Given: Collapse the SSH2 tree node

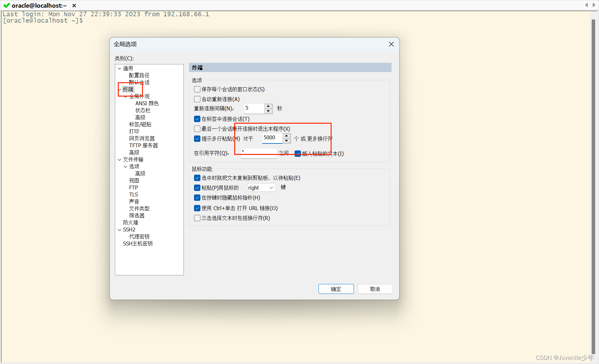Looking at the screenshot, I should tap(119, 230).
